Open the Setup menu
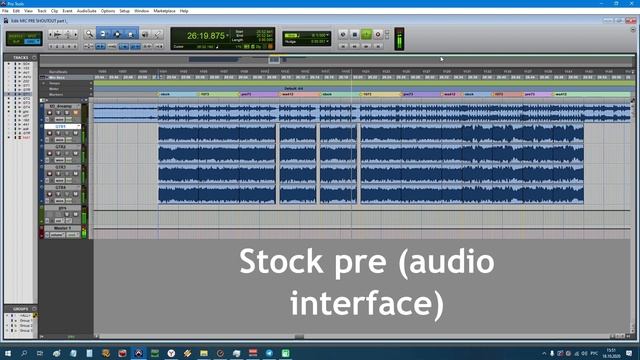 click(124, 11)
